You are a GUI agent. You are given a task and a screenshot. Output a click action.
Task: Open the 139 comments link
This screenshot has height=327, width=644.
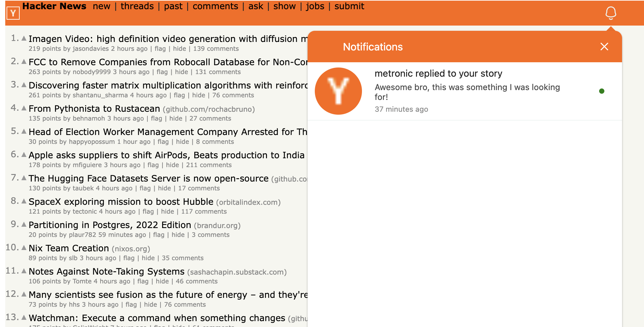coord(216,48)
